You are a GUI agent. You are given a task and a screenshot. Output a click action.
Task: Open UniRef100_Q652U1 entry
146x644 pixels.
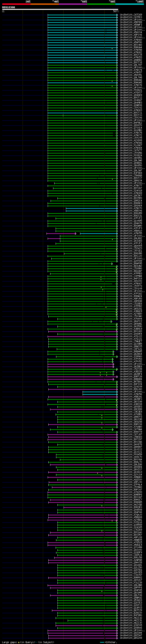pos(131,309)
